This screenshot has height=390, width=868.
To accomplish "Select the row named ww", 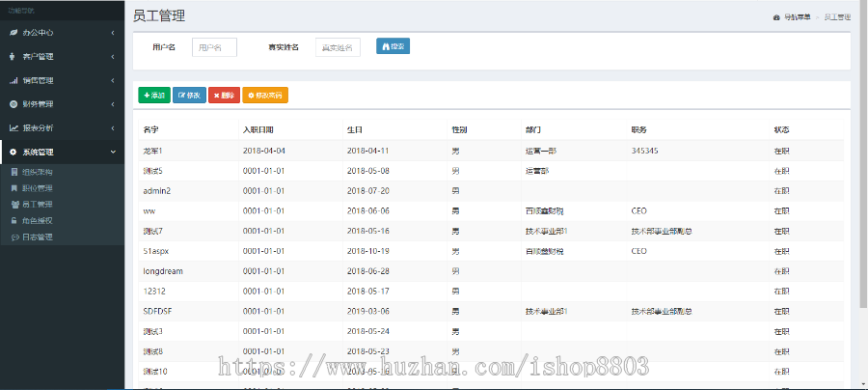I will pyautogui.click(x=491, y=211).
